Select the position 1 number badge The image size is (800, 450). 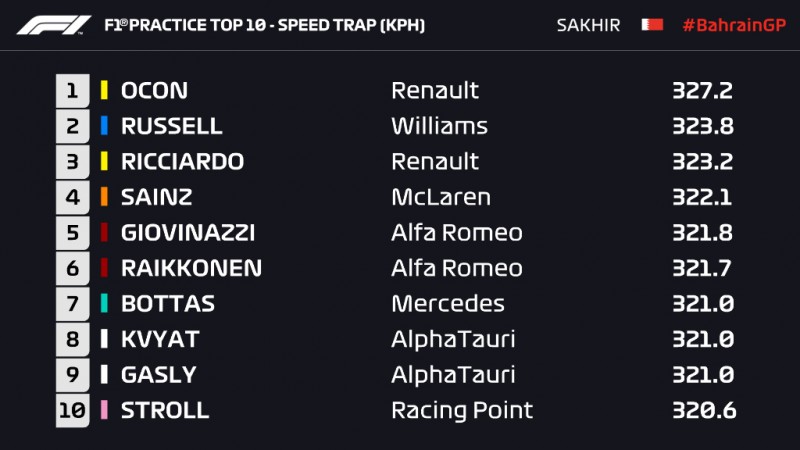click(x=72, y=91)
